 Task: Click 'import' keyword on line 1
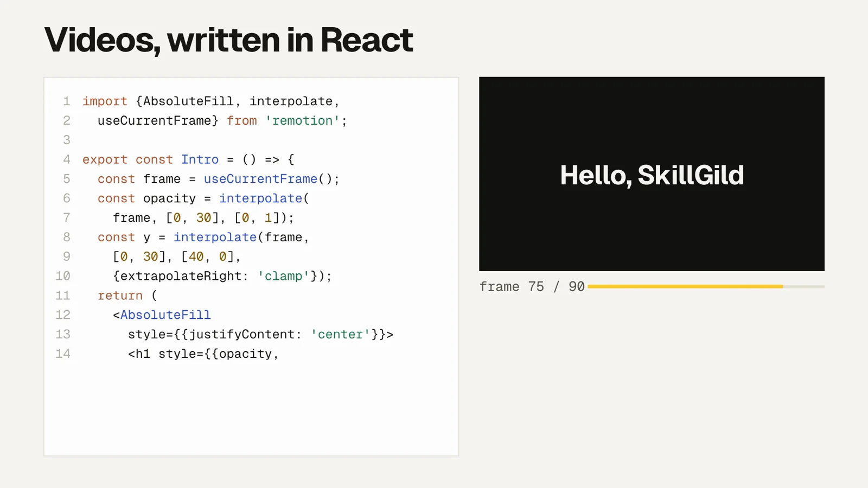click(105, 101)
